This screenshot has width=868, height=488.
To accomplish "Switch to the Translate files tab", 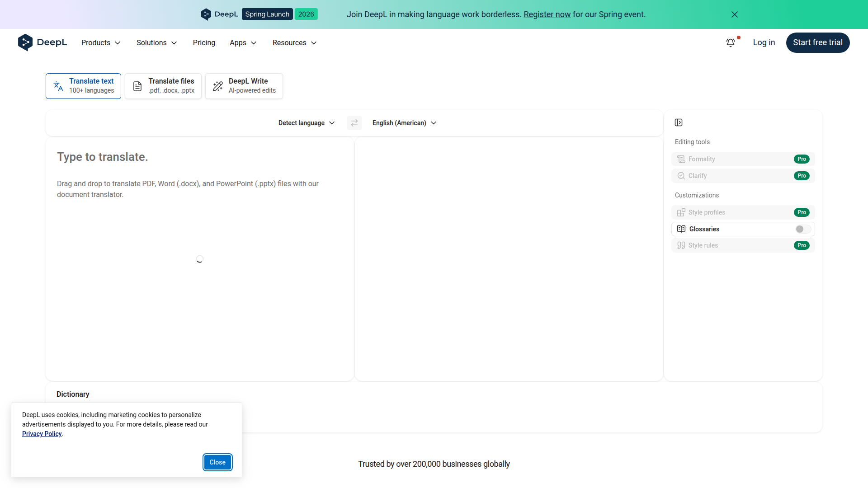I will coord(163,86).
